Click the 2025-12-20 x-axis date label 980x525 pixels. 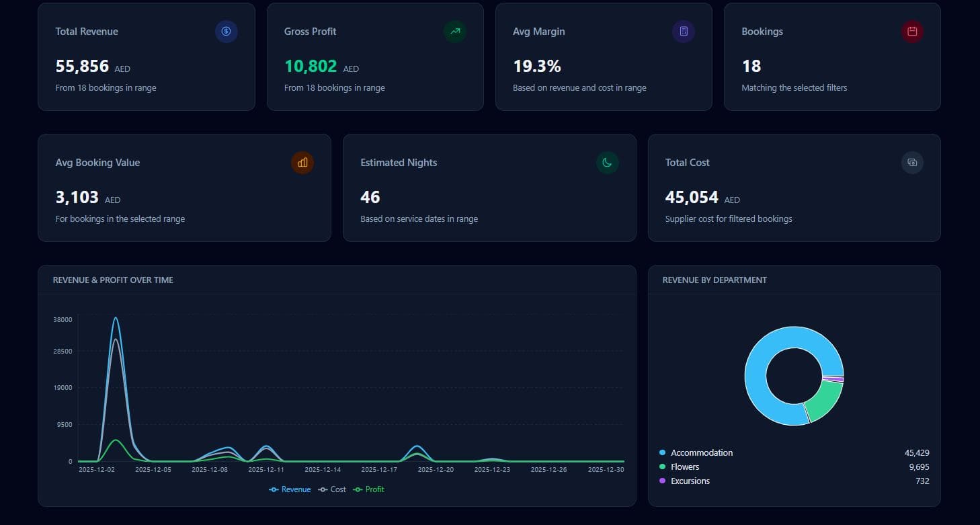click(x=436, y=470)
